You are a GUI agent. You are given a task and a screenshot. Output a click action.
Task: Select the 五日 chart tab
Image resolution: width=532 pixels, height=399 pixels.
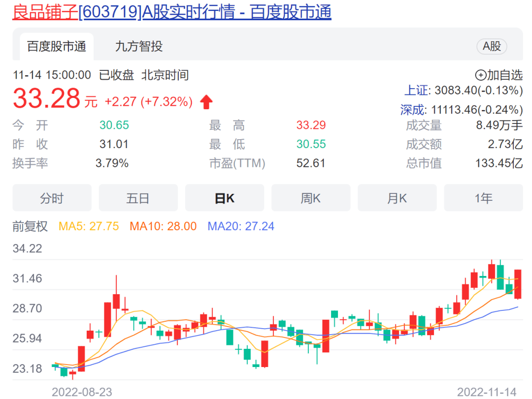click(x=138, y=198)
